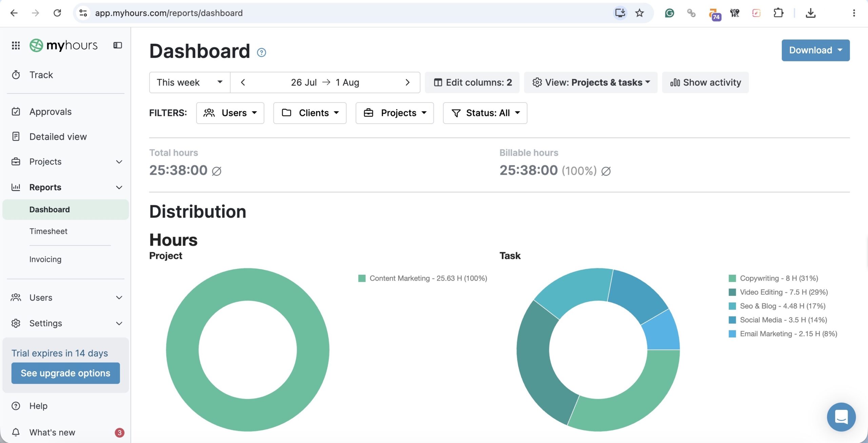Click the 26 Jul to 1 Aug date range
The height and width of the screenshot is (443, 868).
point(325,82)
